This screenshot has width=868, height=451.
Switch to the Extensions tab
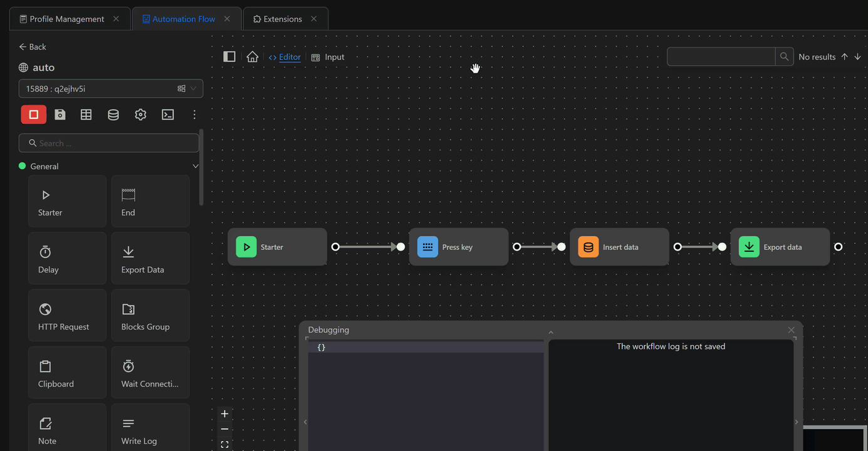click(x=282, y=19)
